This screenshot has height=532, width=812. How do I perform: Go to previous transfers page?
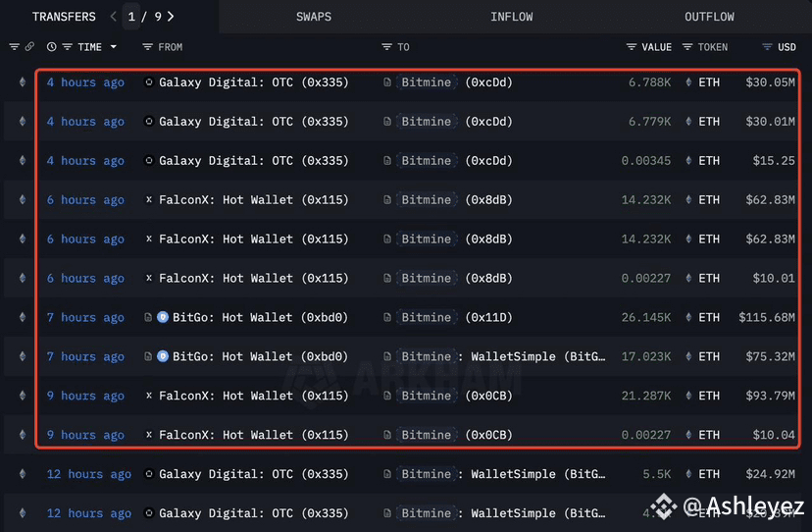pyautogui.click(x=114, y=17)
